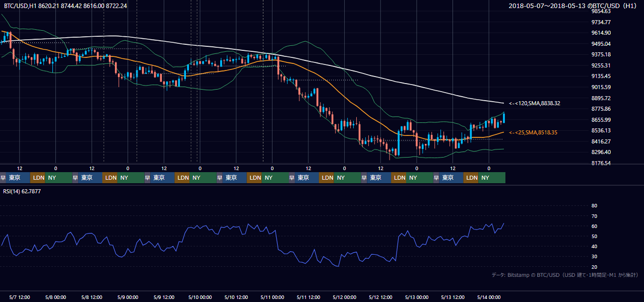
Task: Click price axis value 8536.13
Action: pyautogui.click(x=601, y=130)
